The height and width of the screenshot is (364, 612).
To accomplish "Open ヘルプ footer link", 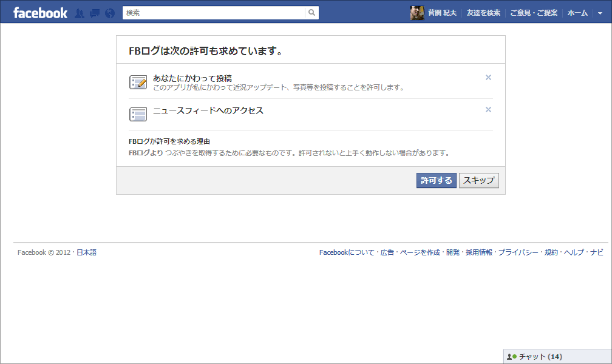I will coord(574,252).
